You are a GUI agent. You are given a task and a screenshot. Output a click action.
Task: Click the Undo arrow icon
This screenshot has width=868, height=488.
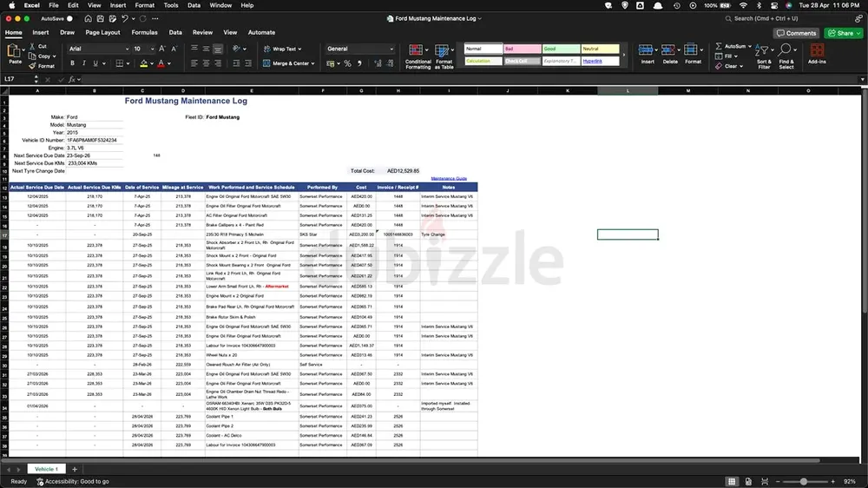125,18
